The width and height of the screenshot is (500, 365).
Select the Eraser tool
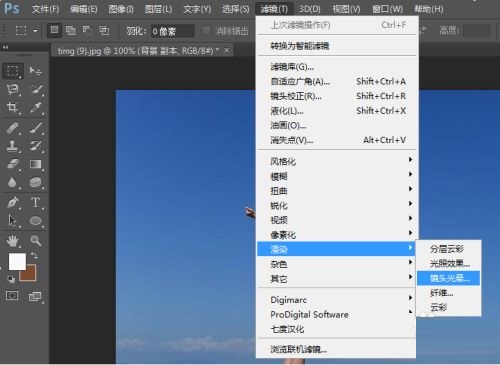[x=12, y=164]
